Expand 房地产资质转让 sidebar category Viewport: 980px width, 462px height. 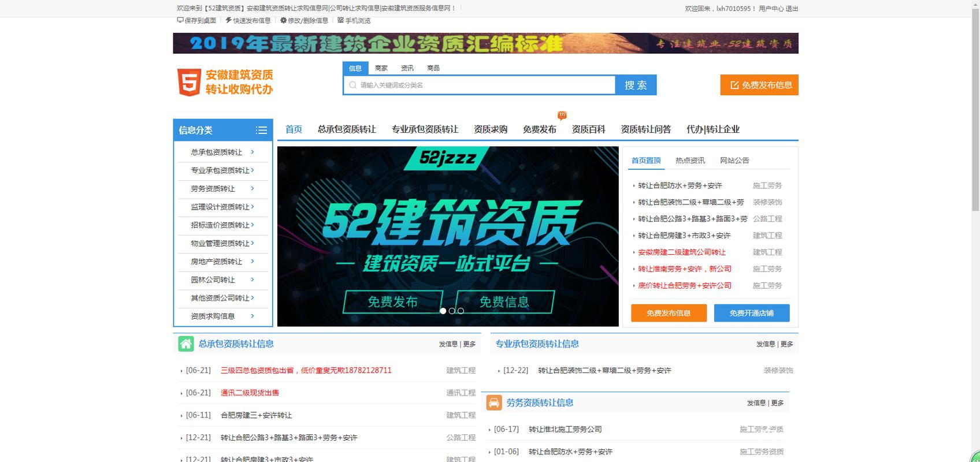pyautogui.click(x=223, y=262)
